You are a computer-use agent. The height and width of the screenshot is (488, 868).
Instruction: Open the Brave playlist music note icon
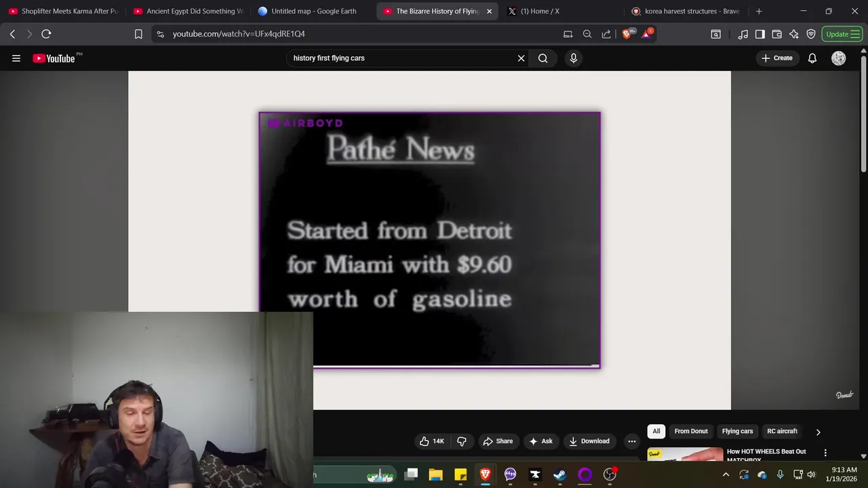pos(743,34)
